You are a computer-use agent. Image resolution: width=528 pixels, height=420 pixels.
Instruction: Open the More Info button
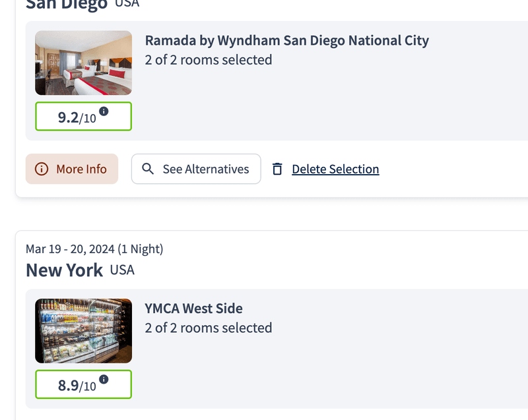72,169
